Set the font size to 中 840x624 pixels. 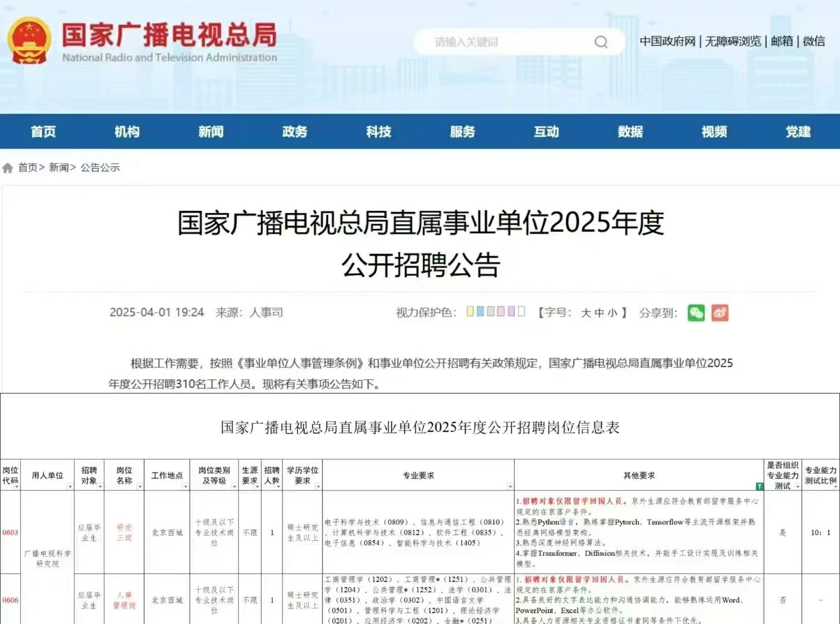tap(599, 313)
